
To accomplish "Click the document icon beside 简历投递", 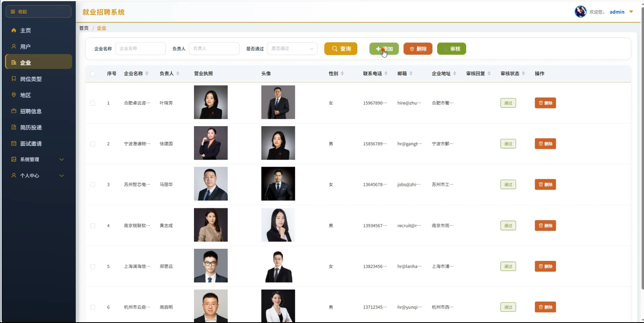I will (x=14, y=127).
